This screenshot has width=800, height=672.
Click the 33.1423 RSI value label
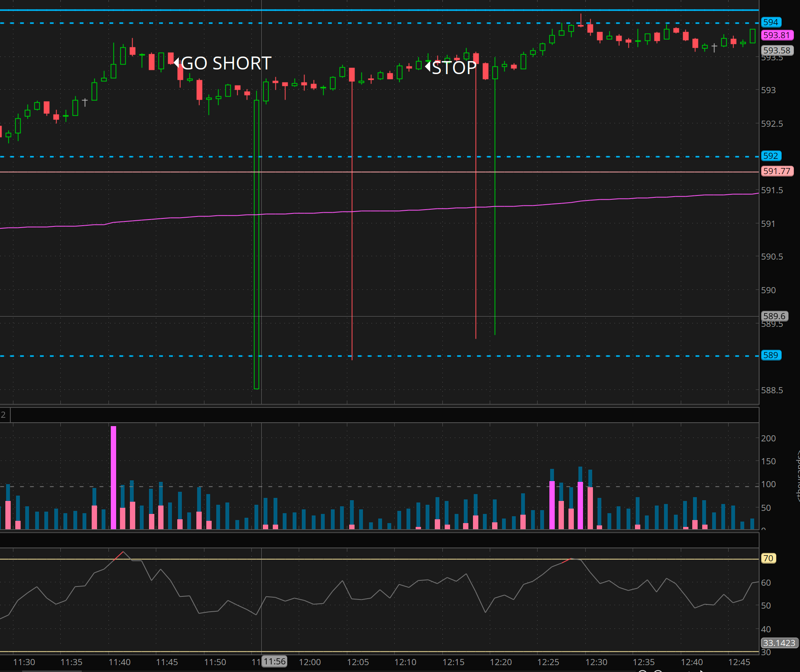pos(779,643)
